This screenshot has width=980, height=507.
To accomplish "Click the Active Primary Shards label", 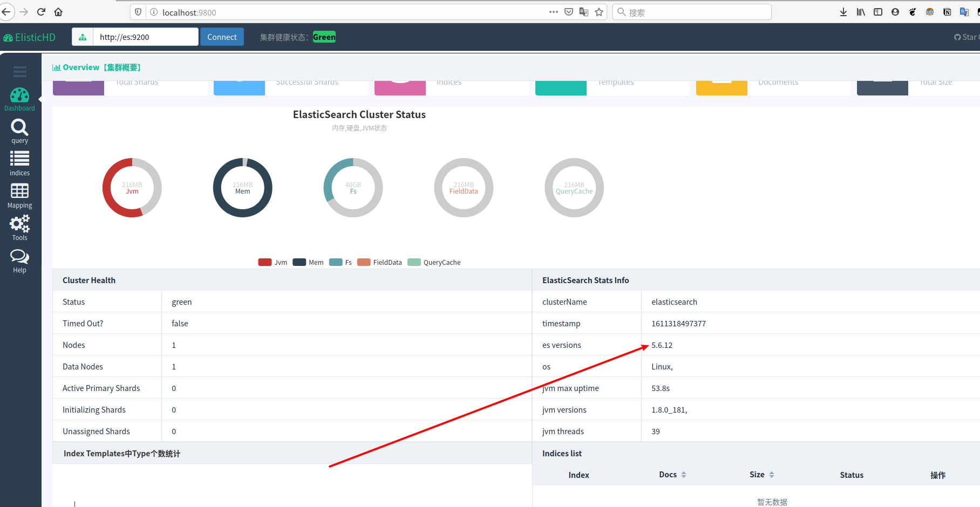I will [101, 388].
